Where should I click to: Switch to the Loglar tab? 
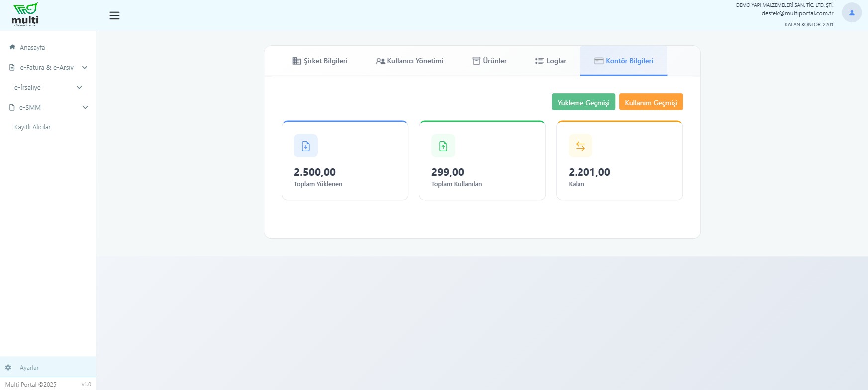(x=550, y=61)
